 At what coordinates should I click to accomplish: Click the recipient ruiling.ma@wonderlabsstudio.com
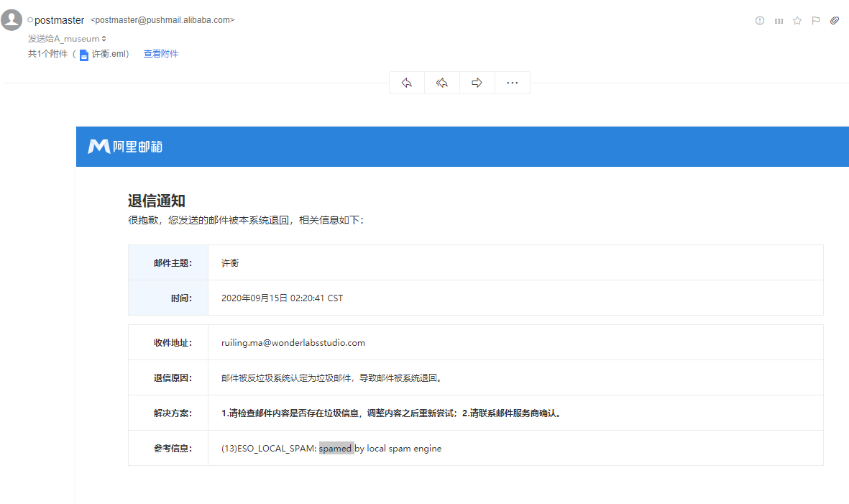(293, 343)
